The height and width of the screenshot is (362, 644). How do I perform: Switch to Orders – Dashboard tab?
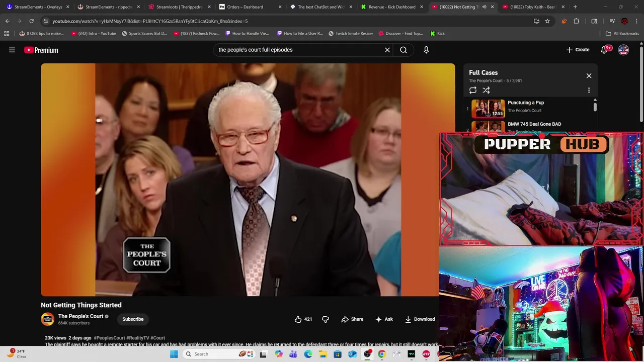250,7
